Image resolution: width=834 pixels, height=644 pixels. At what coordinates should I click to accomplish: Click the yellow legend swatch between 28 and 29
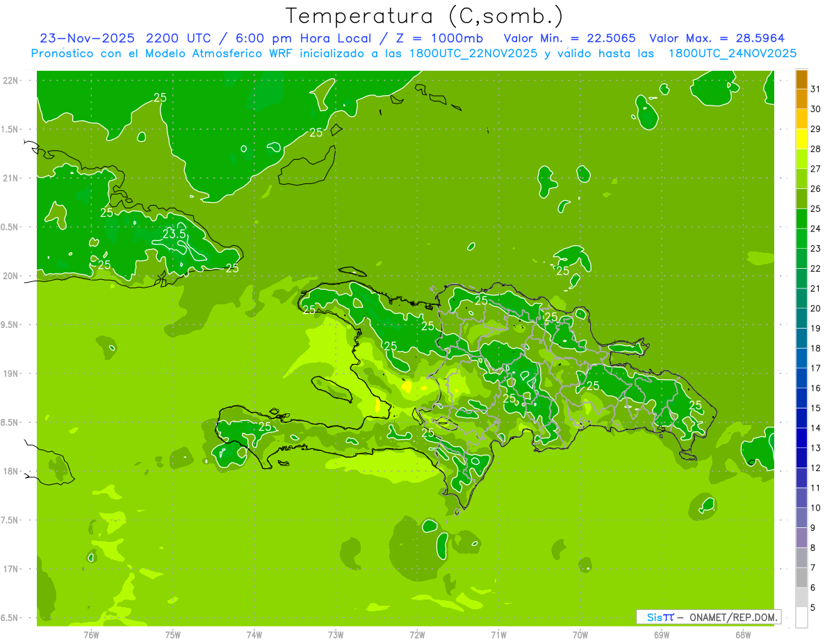tap(801, 138)
